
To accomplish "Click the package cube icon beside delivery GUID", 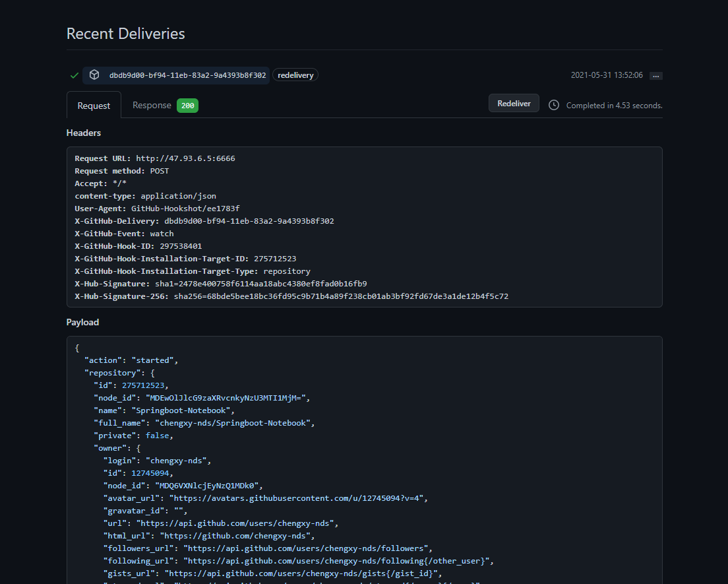I will click(94, 75).
